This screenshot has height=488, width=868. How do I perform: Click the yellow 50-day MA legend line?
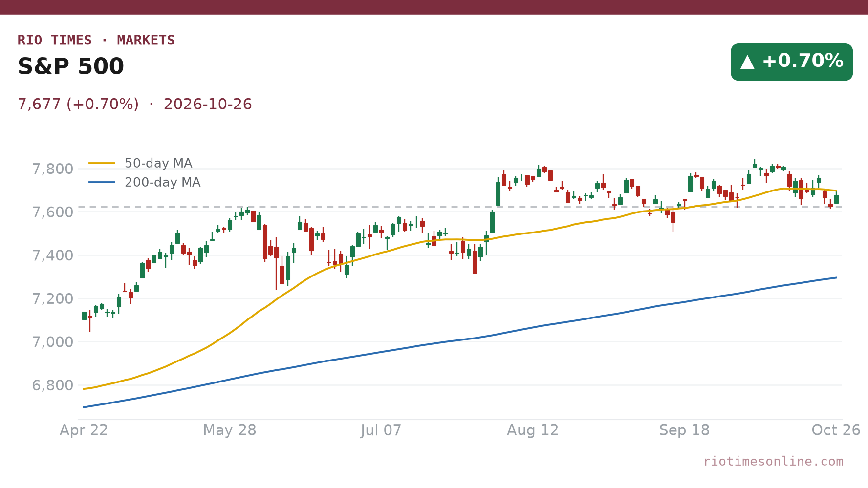tap(102, 163)
